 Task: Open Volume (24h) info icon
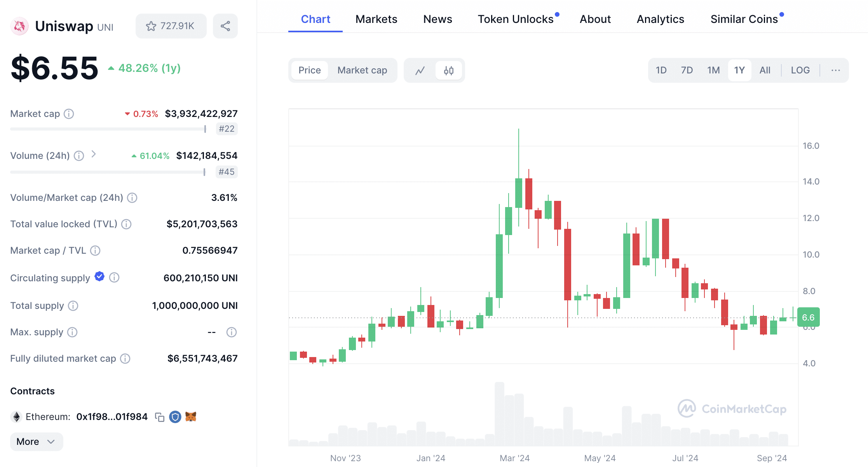tap(79, 156)
